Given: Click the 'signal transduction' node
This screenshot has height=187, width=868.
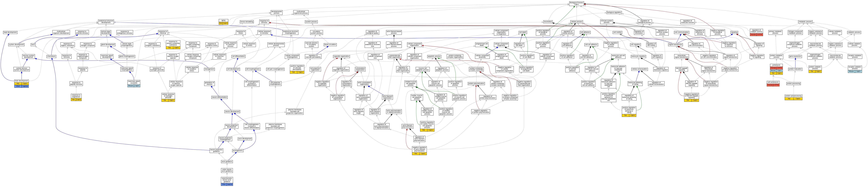Looking at the screenshot, I should (676, 45).
